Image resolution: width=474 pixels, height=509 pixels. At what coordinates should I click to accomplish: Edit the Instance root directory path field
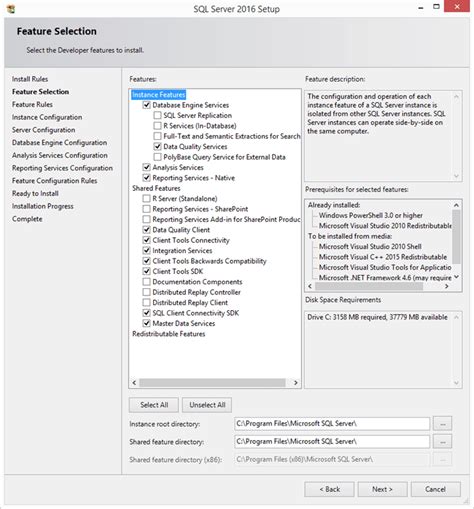pyautogui.click(x=332, y=424)
